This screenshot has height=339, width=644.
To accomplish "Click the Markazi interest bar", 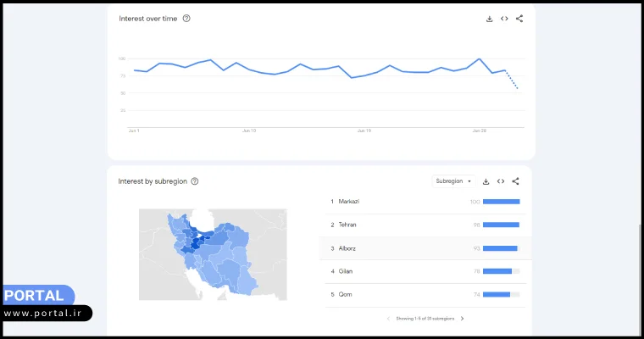I will coord(501,202).
